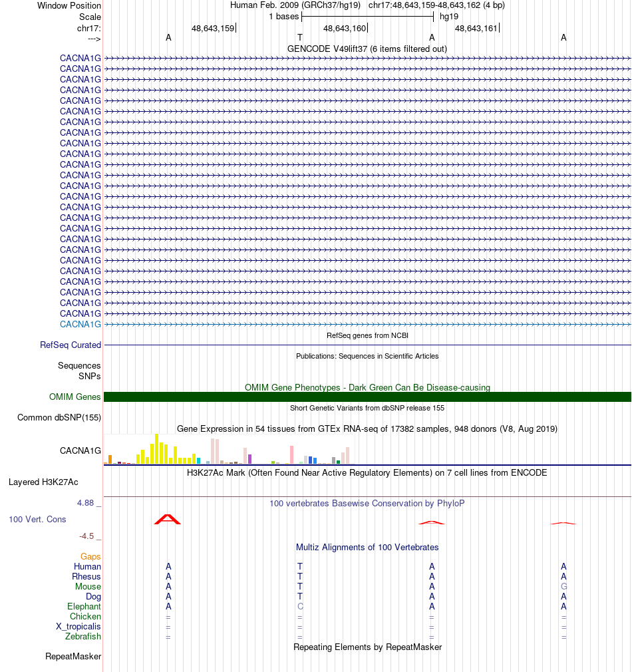632x672 pixels.
Task: Select the Scale label in the left margin
Action: click(90, 17)
